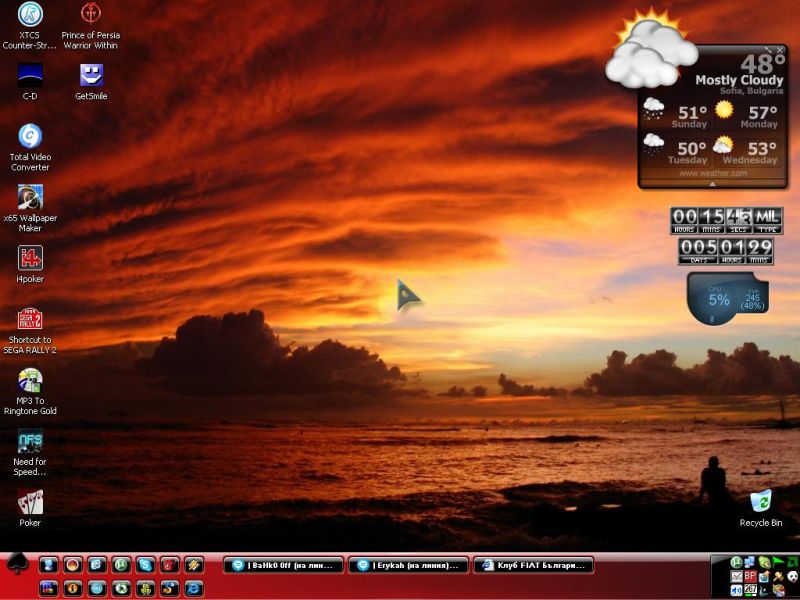Switch to the BaHk0 Off chat window
800x600 pixels.
[284, 565]
